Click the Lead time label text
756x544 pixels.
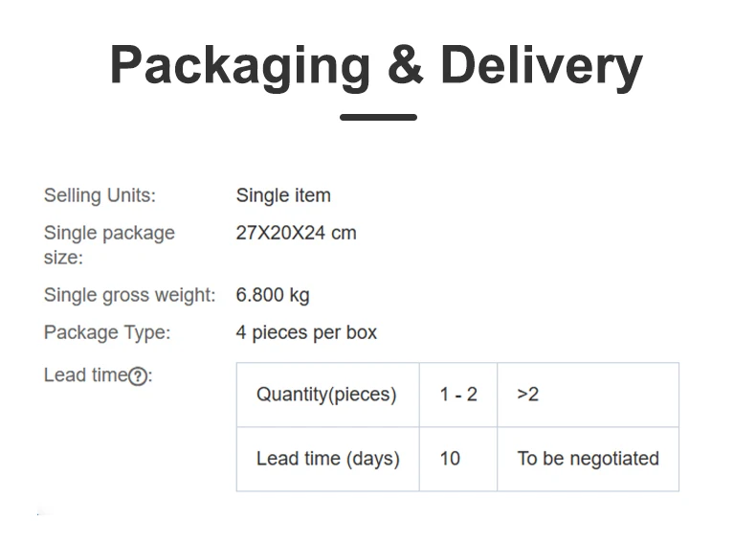(85, 375)
